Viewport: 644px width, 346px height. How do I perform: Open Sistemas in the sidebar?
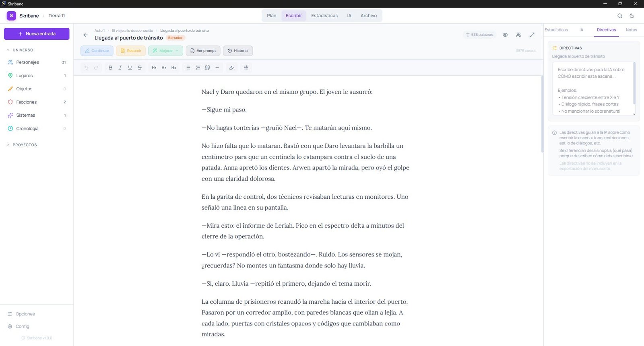pos(37,115)
